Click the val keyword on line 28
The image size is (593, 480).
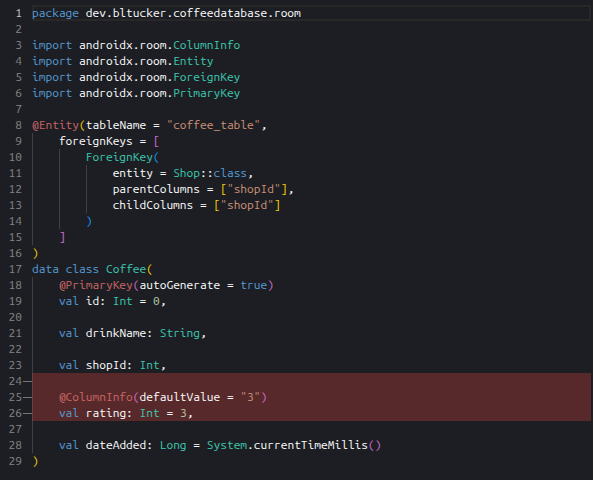(x=69, y=445)
